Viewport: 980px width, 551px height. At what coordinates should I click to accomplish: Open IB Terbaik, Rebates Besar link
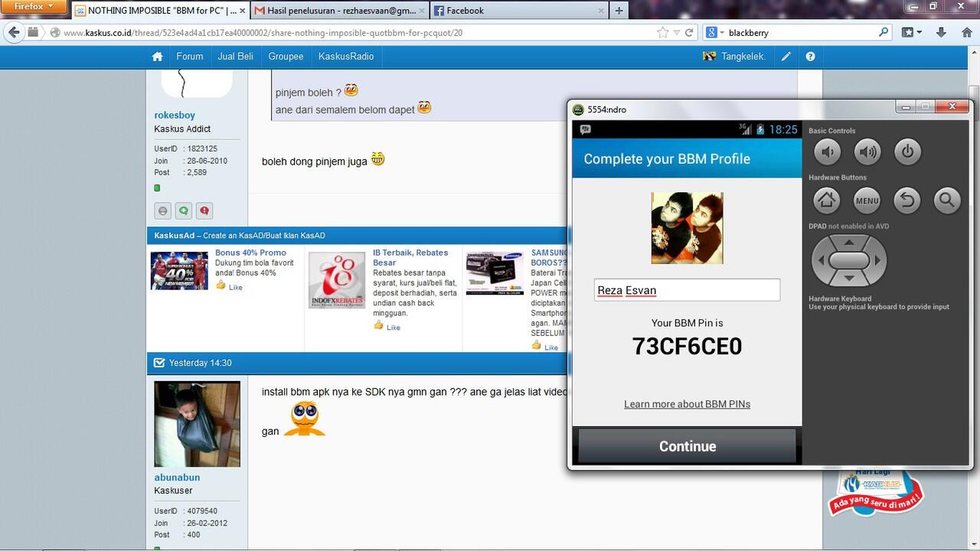410,257
